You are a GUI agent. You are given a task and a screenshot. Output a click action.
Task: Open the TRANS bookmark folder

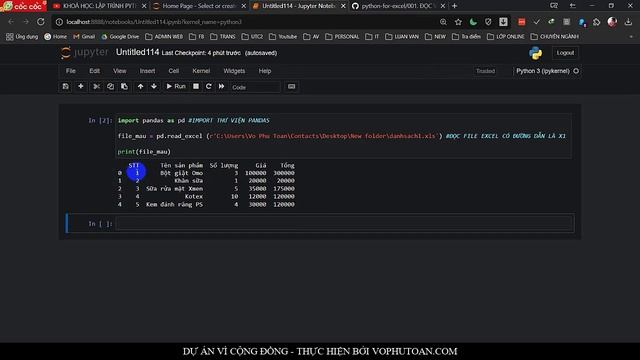pyautogui.click(x=223, y=37)
